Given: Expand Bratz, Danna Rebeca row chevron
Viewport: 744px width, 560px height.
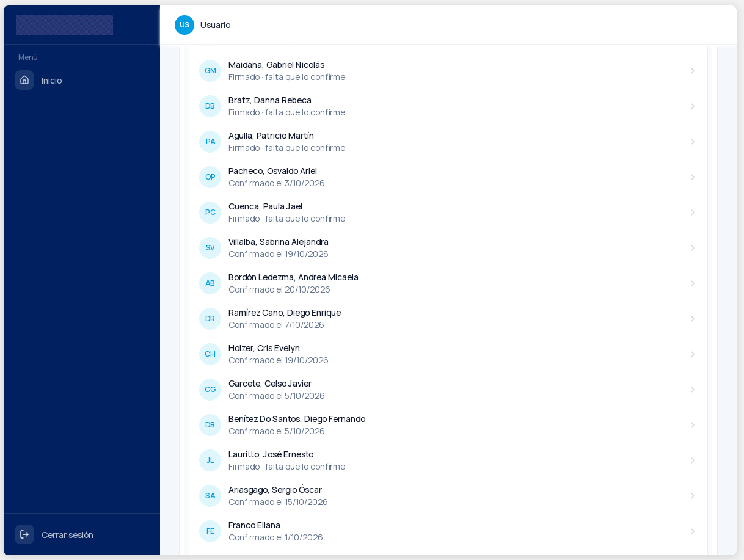Looking at the screenshot, I should [x=693, y=106].
